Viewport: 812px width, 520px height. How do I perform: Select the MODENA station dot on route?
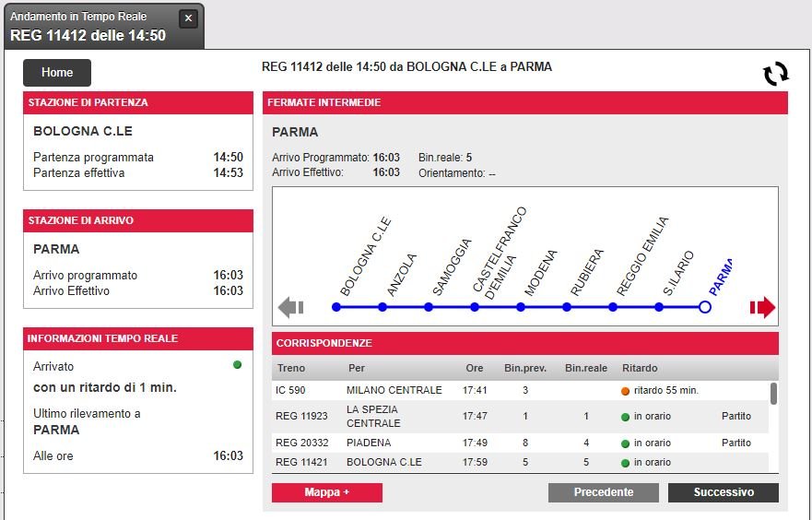521,307
